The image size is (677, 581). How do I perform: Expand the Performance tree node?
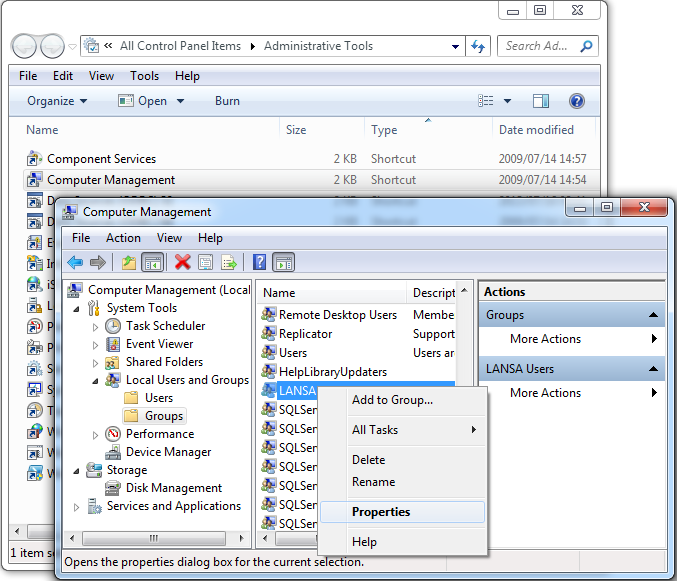pyautogui.click(x=95, y=435)
